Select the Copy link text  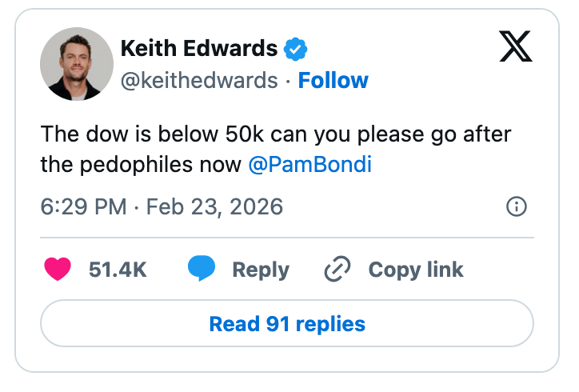(416, 270)
